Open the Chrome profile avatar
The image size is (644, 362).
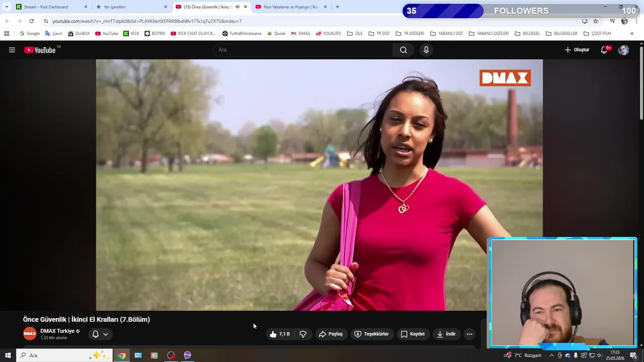(624, 21)
